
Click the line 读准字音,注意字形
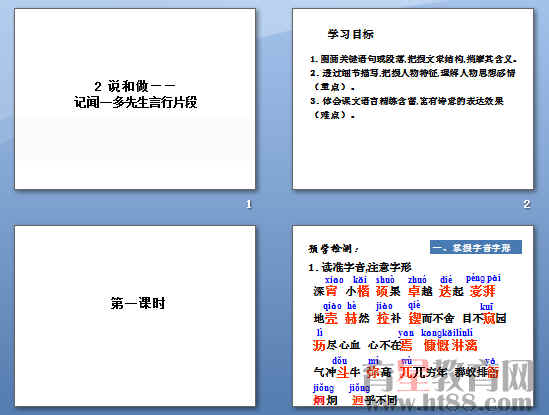pos(360,268)
